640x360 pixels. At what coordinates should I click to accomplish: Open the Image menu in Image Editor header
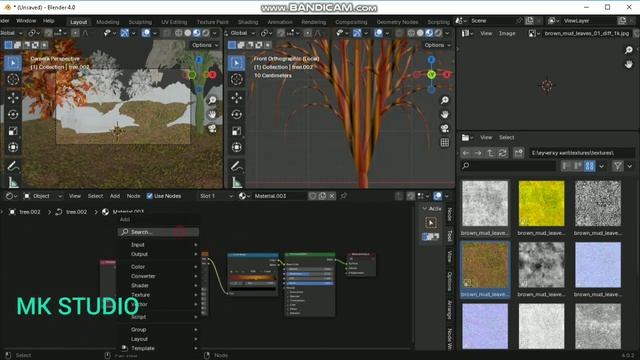[x=507, y=33]
